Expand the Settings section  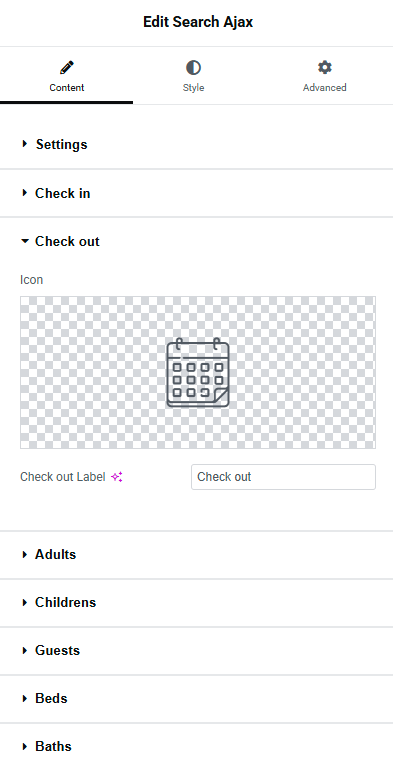tap(196, 145)
